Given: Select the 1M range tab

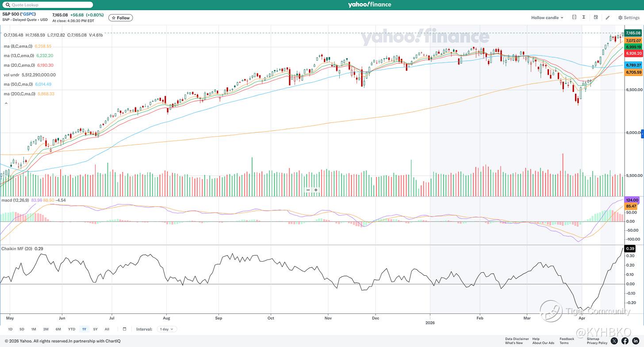Looking at the screenshot, I should pyautogui.click(x=34, y=329).
